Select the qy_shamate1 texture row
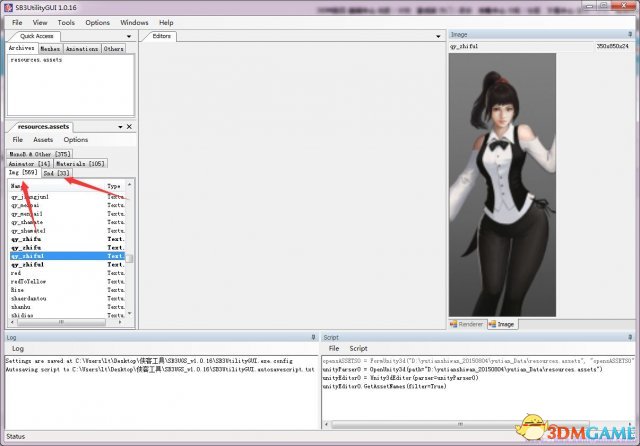 point(67,231)
